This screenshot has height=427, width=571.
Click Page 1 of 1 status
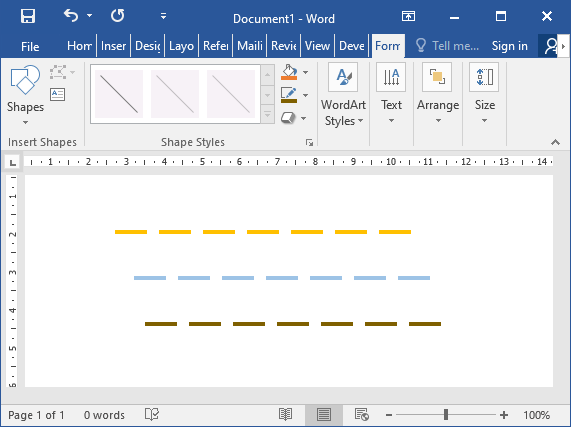coord(36,415)
